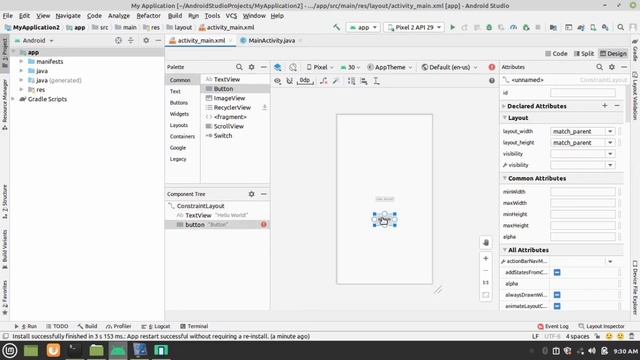This screenshot has height=360, width=640.
Task: Click Clear All Constraints icon
Action: click(x=324, y=81)
